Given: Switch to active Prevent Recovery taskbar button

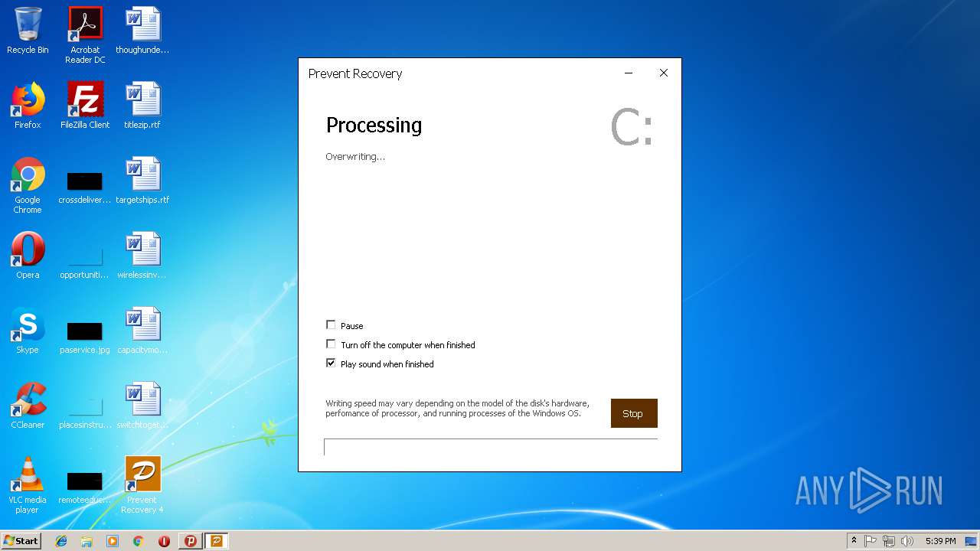Looking at the screenshot, I should pos(217,541).
